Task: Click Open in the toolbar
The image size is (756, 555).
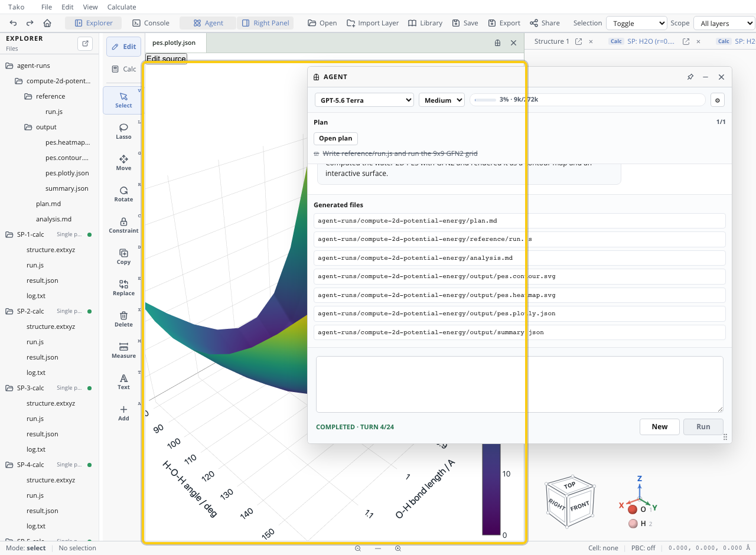Action: [x=322, y=23]
